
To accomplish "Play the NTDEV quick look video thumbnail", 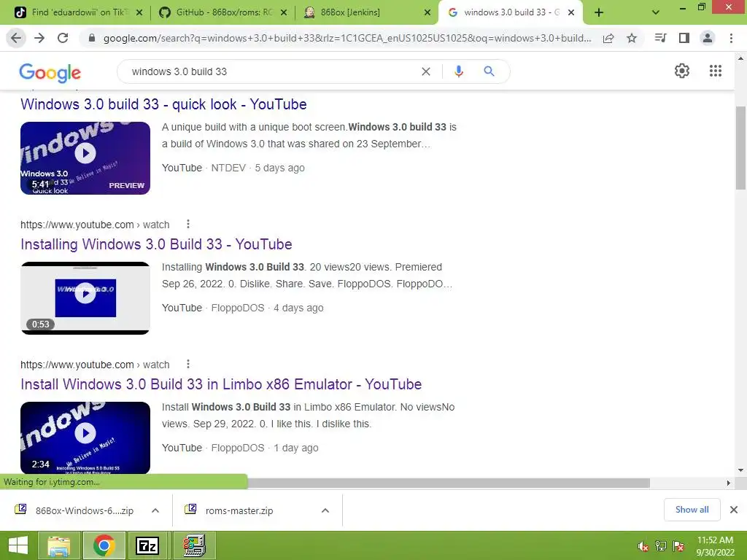I will tap(85, 158).
